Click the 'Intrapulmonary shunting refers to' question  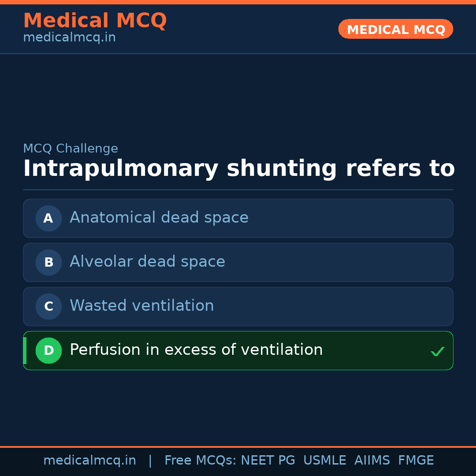click(238, 169)
